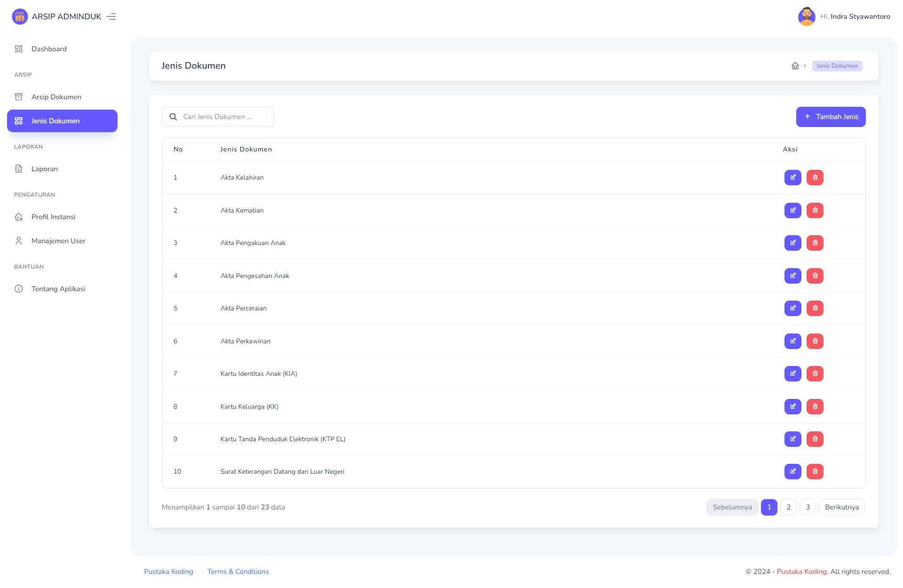
Task: Click the Berikutnya pagination button
Action: point(842,507)
